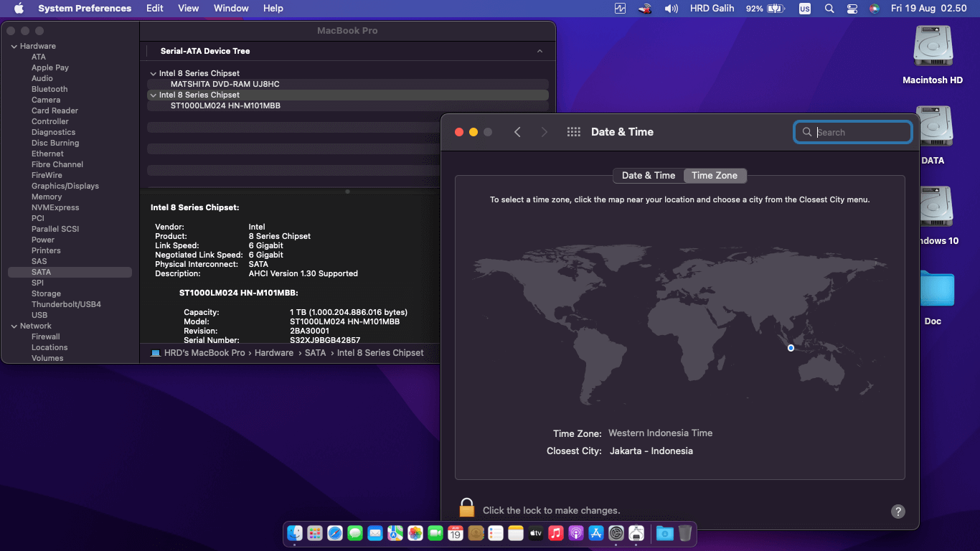Click the Serial-ATA Device Tree sort chevron
This screenshot has height=551, width=980.
(x=540, y=51)
